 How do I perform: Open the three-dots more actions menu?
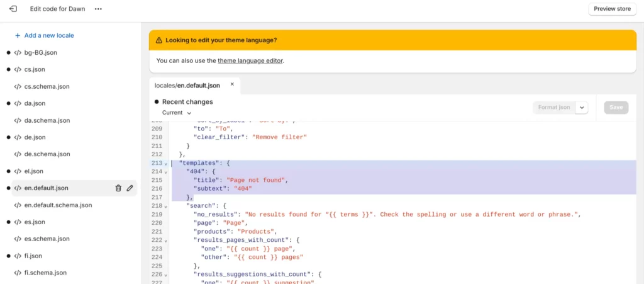pos(98,9)
